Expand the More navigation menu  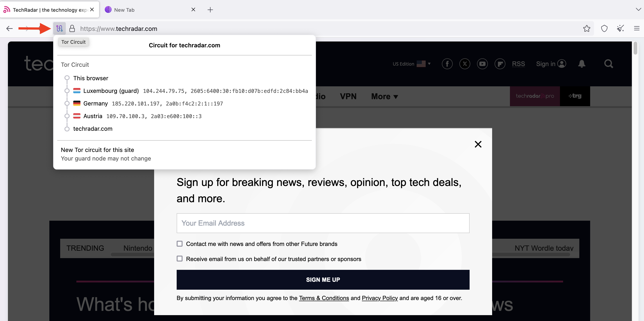tap(384, 96)
